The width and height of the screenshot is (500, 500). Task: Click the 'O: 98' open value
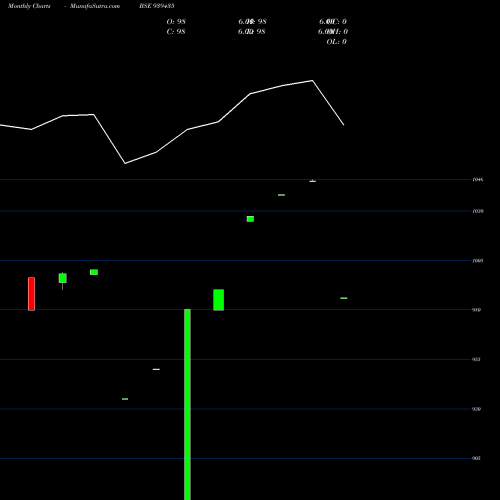[176, 22]
